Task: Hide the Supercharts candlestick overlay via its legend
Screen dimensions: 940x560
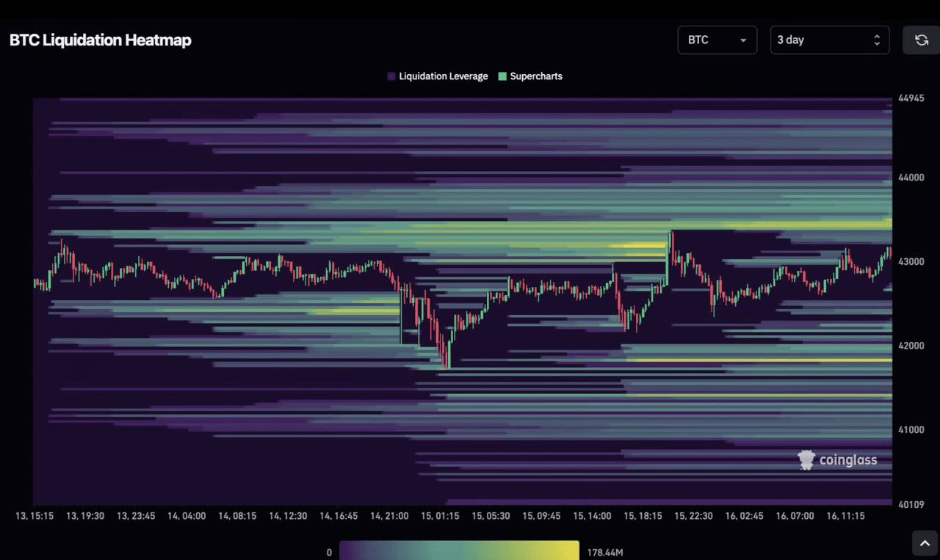Action: point(530,76)
